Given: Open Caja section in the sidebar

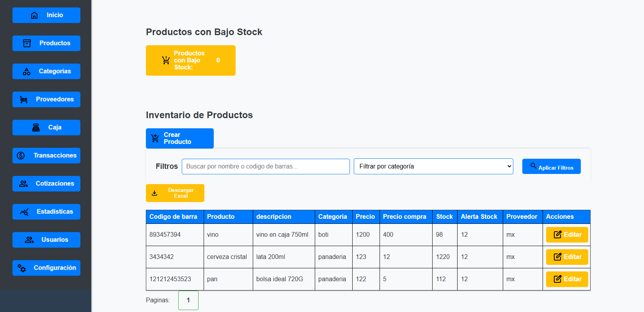Looking at the screenshot, I should point(46,128).
